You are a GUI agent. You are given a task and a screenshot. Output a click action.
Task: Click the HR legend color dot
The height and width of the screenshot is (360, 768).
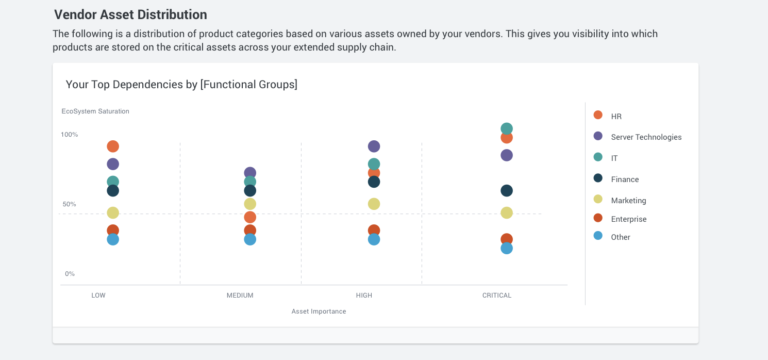click(x=598, y=115)
